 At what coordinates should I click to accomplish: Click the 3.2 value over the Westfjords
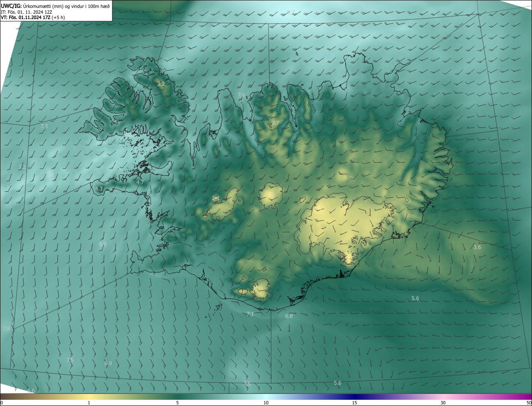[161, 84]
